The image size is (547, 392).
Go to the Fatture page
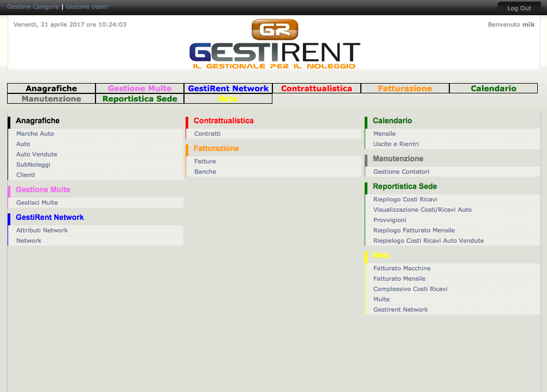coord(205,161)
